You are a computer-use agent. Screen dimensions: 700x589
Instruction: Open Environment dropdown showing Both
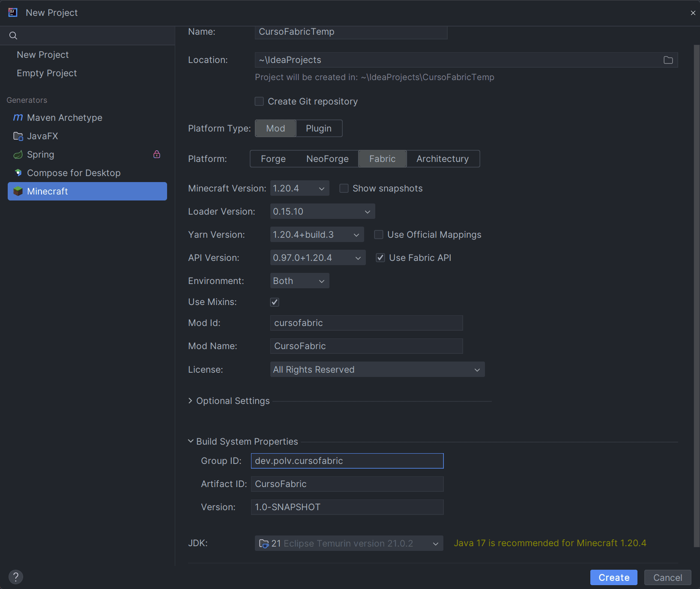[299, 281]
